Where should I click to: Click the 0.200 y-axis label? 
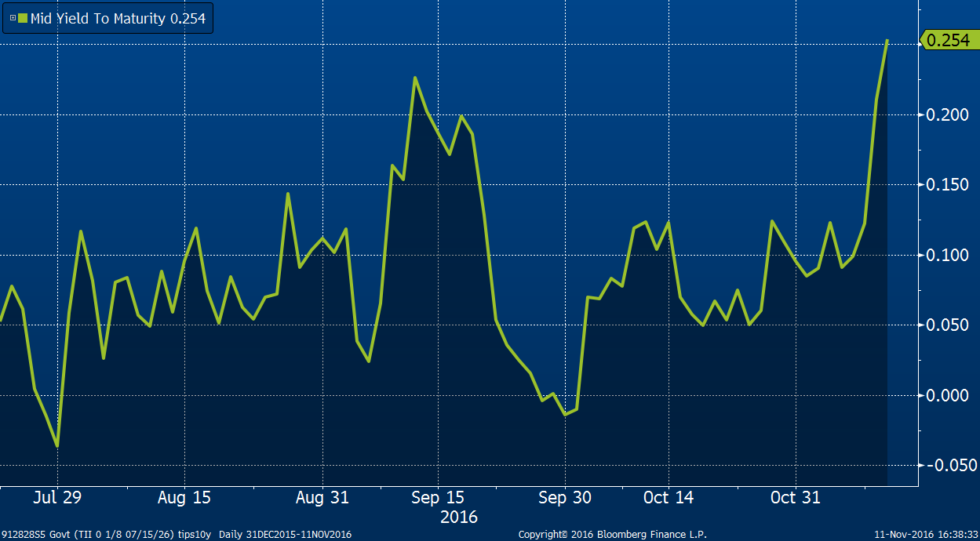point(948,115)
